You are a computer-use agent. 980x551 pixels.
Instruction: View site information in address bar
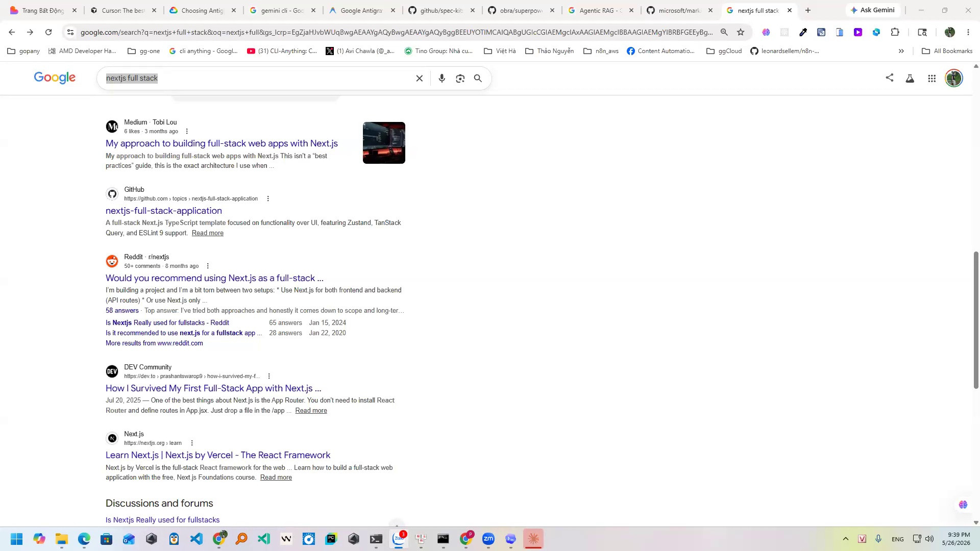70,32
